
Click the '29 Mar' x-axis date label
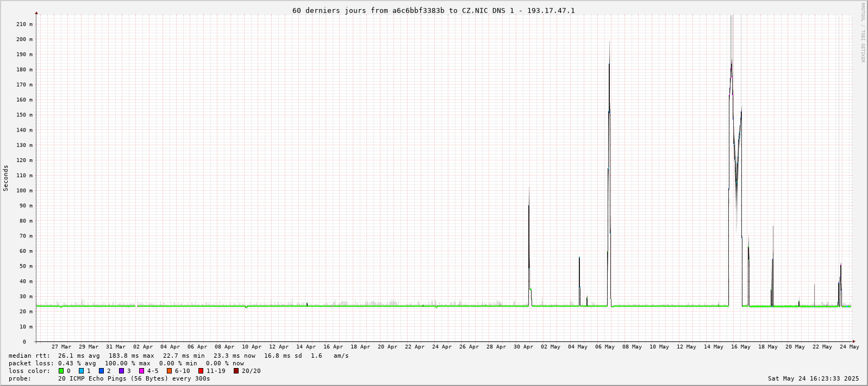click(x=89, y=346)
